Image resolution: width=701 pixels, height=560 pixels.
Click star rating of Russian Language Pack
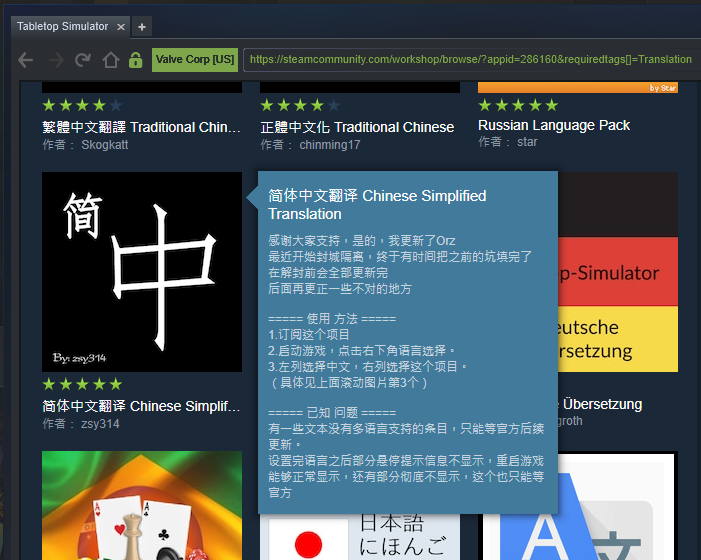coord(518,105)
